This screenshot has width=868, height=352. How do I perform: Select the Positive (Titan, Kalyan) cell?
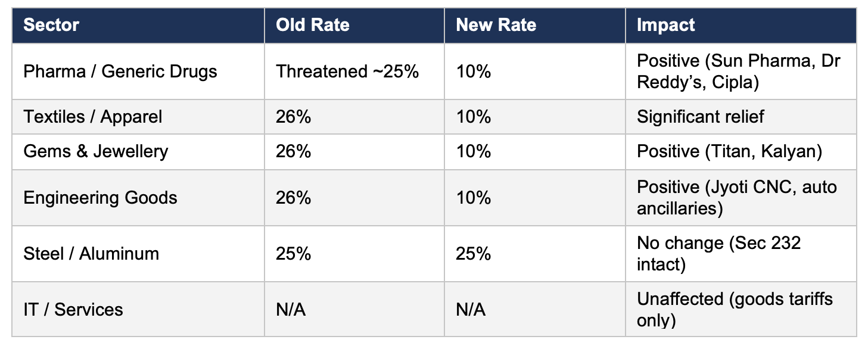coord(729,151)
